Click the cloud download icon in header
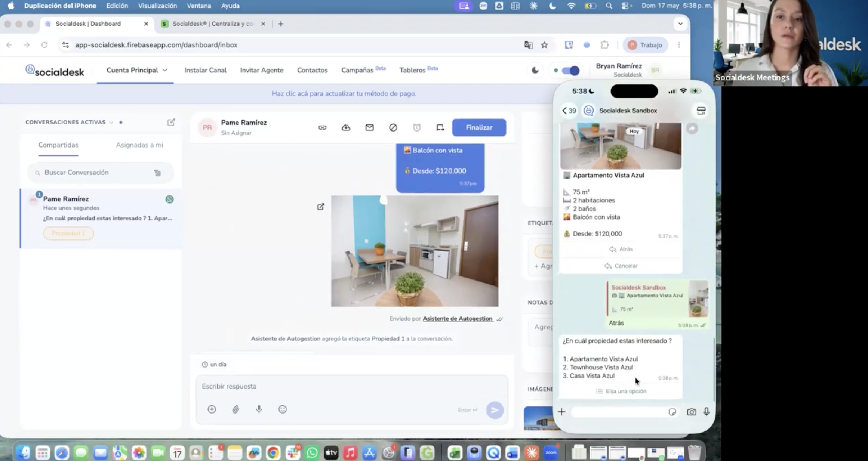The width and height of the screenshot is (868, 461). [x=346, y=127]
